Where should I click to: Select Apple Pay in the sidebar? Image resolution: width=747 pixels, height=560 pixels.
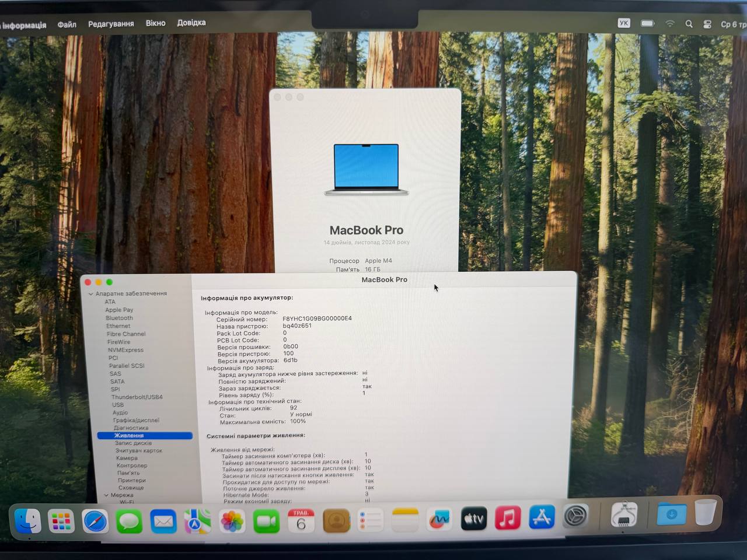click(x=119, y=310)
